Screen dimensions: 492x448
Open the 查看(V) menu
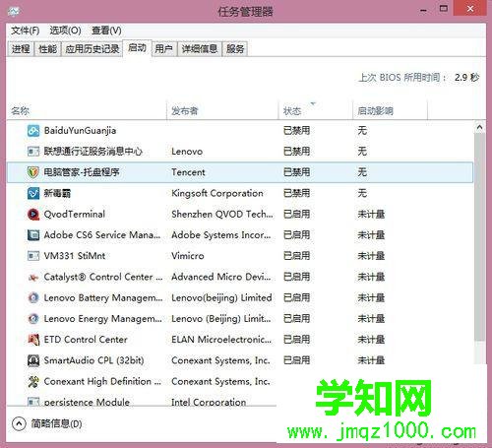pyautogui.click(x=106, y=31)
